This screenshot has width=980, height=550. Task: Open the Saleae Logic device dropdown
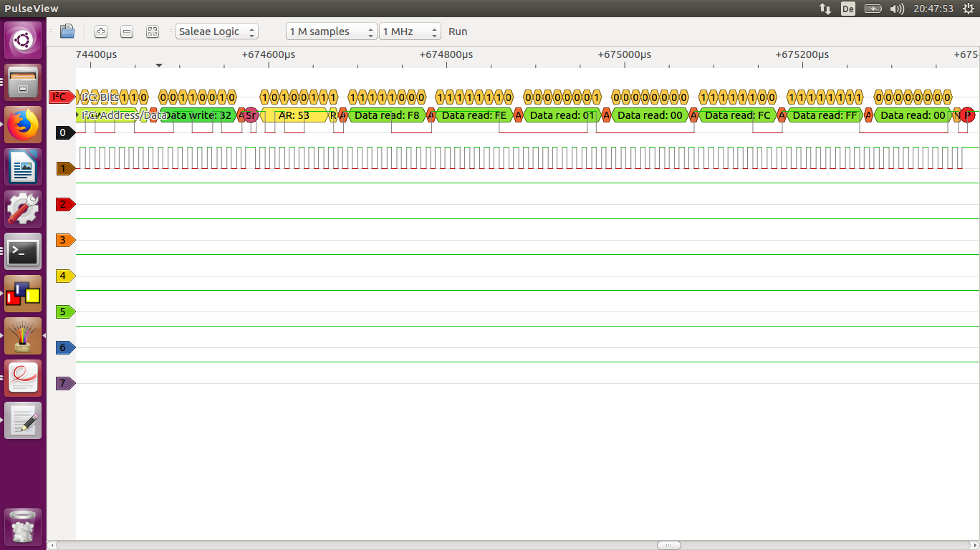tap(216, 32)
